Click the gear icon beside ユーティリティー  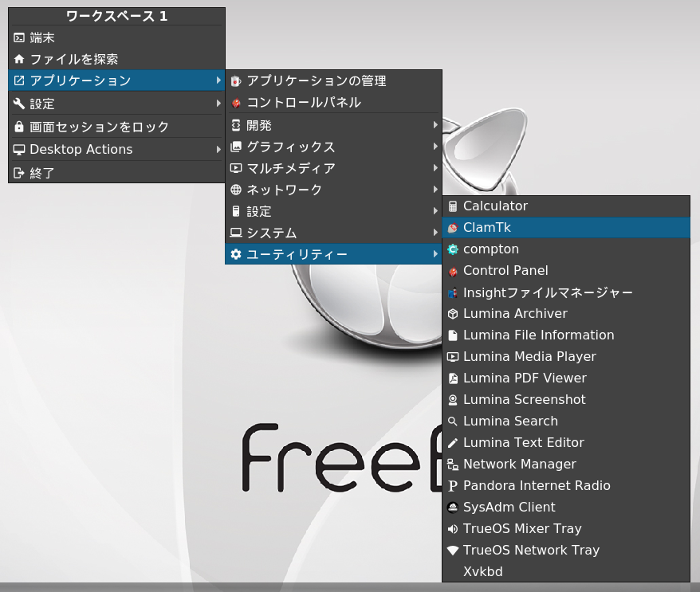click(236, 254)
